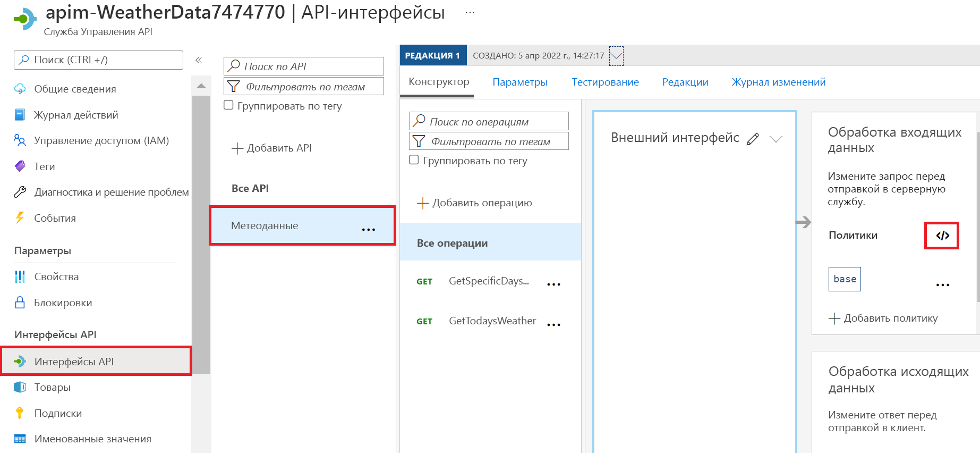The width and height of the screenshot is (980, 453).
Task: Expand the revision dropdown next to the created date
Action: coord(616,55)
